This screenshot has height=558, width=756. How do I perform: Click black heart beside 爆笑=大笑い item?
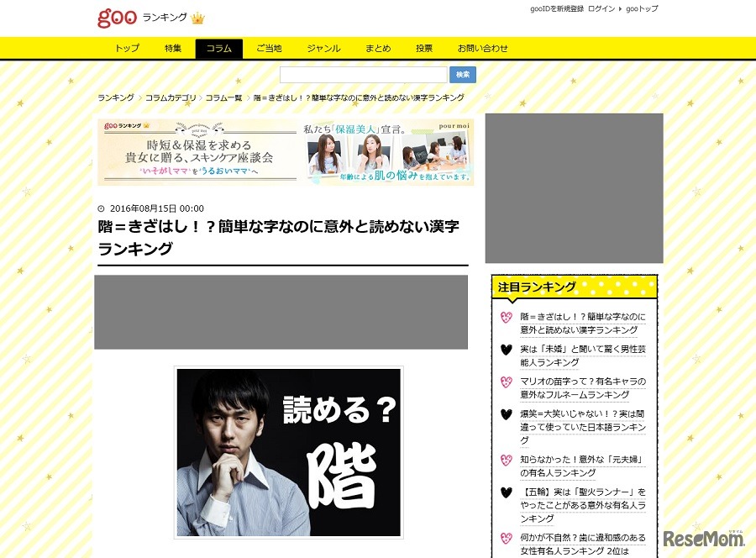click(x=506, y=414)
